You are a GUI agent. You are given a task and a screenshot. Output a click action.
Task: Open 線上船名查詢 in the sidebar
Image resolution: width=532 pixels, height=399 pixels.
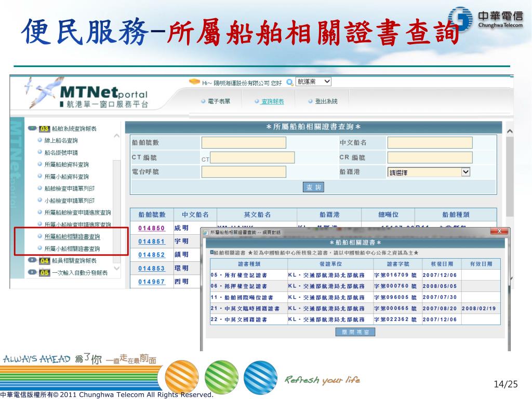click(x=61, y=140)
